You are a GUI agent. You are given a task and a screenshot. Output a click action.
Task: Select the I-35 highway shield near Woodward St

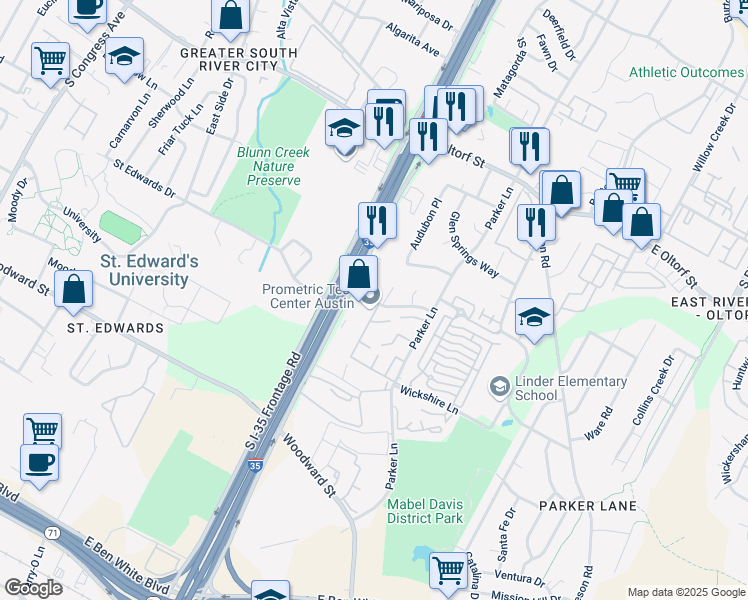[256, 465]
